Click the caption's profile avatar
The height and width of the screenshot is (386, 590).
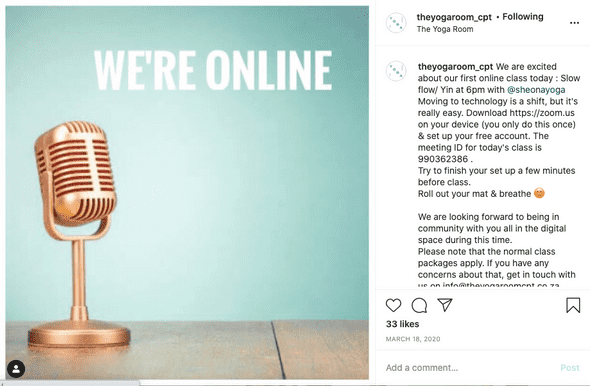coord(396,71)
